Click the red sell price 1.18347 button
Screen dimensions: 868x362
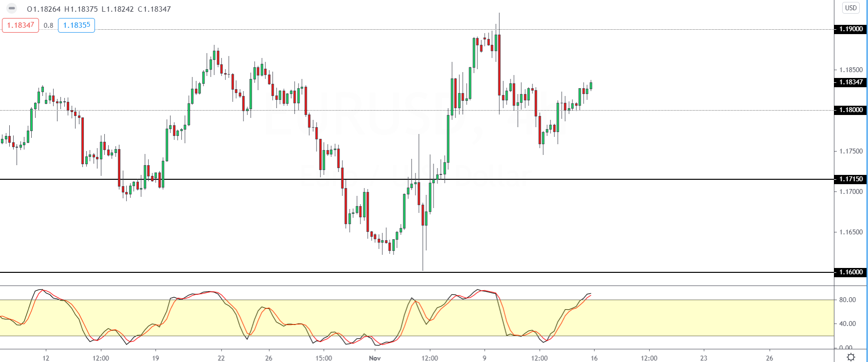[20, 25]
